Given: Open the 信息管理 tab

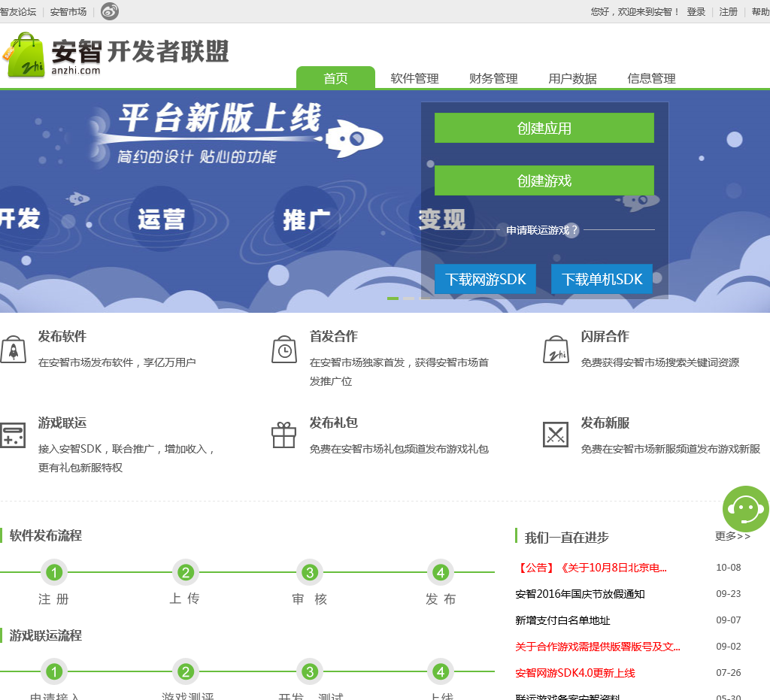Looking at the screenshot, I should (x=652, y=78).
